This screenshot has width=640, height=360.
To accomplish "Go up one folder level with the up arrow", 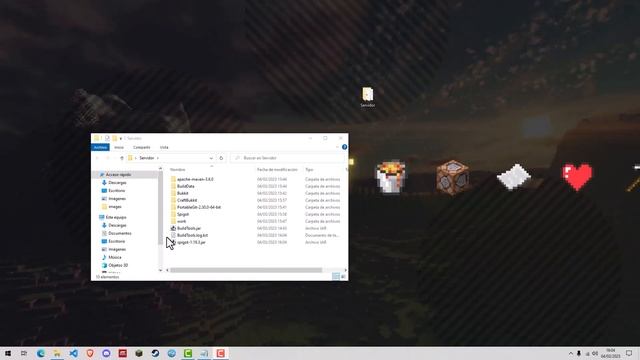I will [x=122, y=158].
